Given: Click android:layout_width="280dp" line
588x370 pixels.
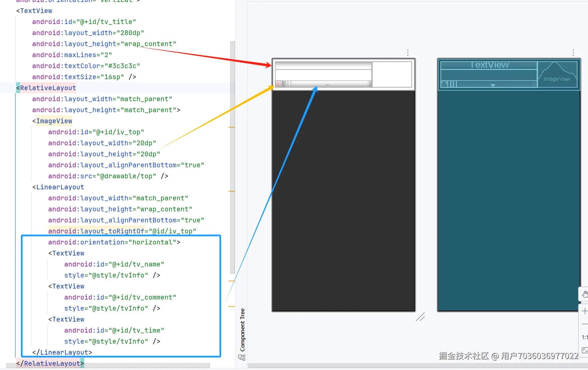Looking at the screenshot, I should click(88, 33).
